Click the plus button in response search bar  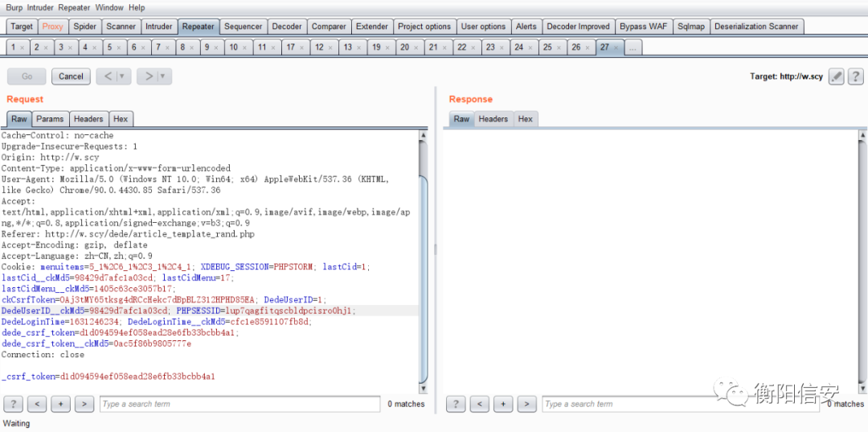click(x=503, y=404)
